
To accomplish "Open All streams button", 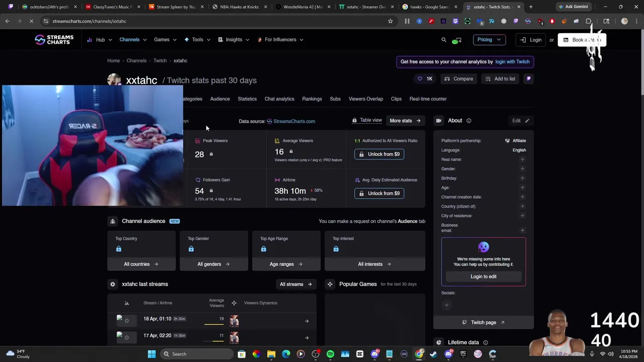I will 296,285.
